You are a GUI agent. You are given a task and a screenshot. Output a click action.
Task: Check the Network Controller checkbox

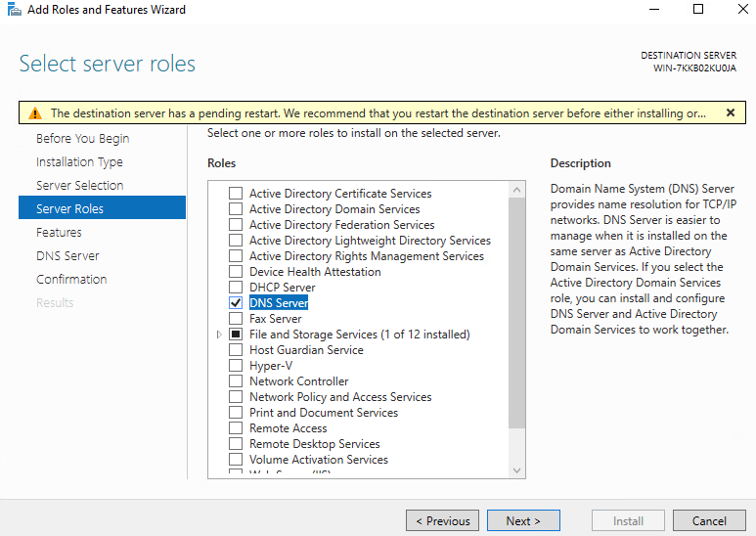[236, 381]
